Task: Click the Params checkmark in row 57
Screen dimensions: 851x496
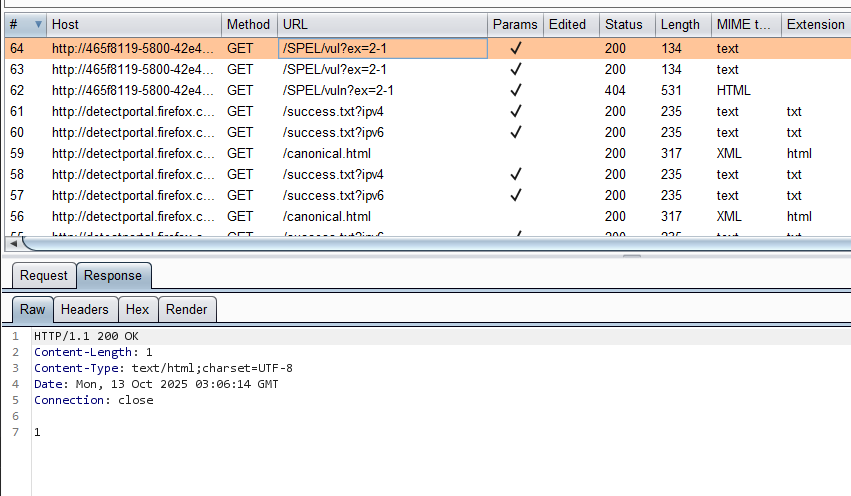Action: click(516, 195)
